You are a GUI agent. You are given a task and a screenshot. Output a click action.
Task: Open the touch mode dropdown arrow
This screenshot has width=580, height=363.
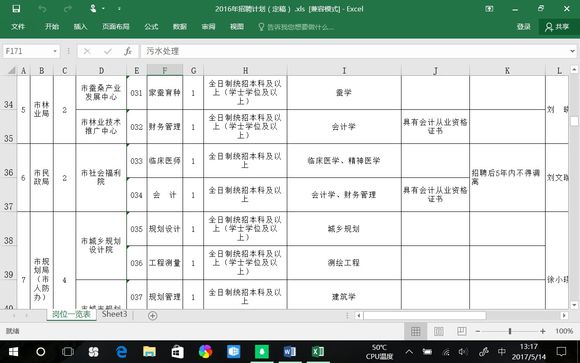103,9
